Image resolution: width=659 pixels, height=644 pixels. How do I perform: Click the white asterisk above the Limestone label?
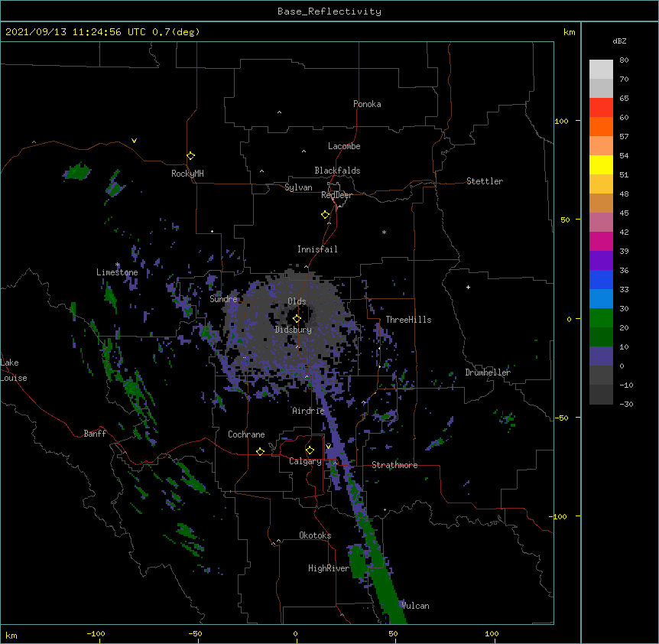118,265
